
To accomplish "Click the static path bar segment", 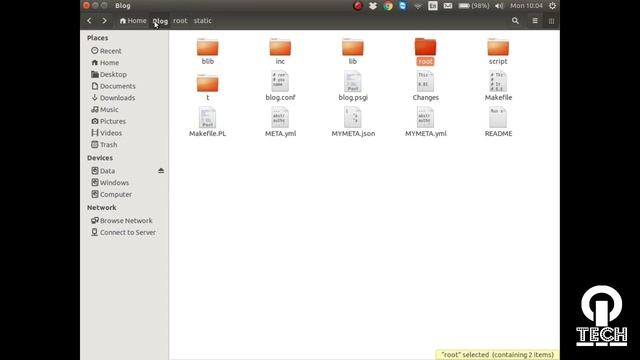I will point(202,20).
